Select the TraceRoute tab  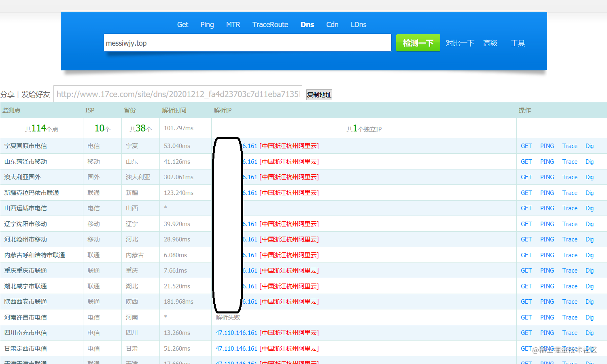click(x=270, y=25)
